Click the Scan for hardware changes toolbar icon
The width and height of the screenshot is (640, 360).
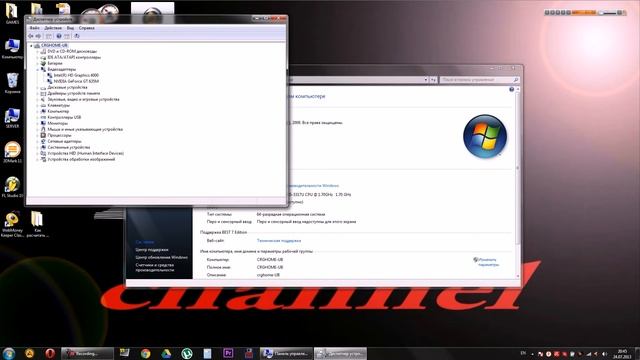pyautogui.click(x=77, y=36)
